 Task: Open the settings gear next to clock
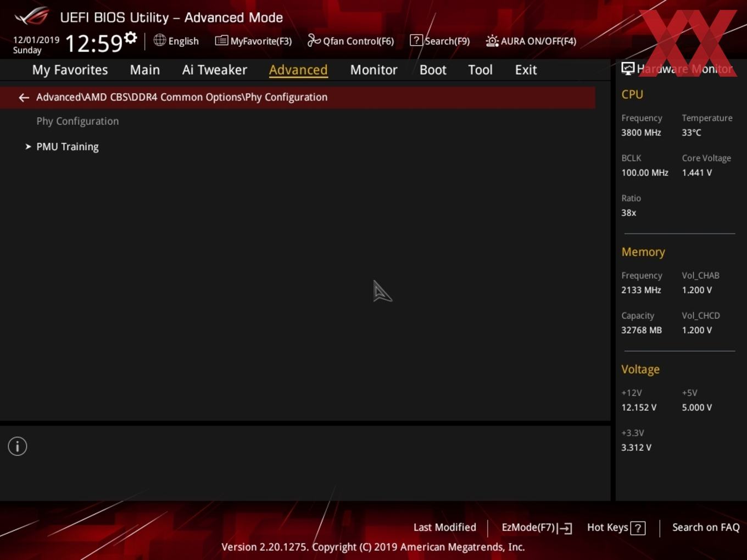pos(130,38)
